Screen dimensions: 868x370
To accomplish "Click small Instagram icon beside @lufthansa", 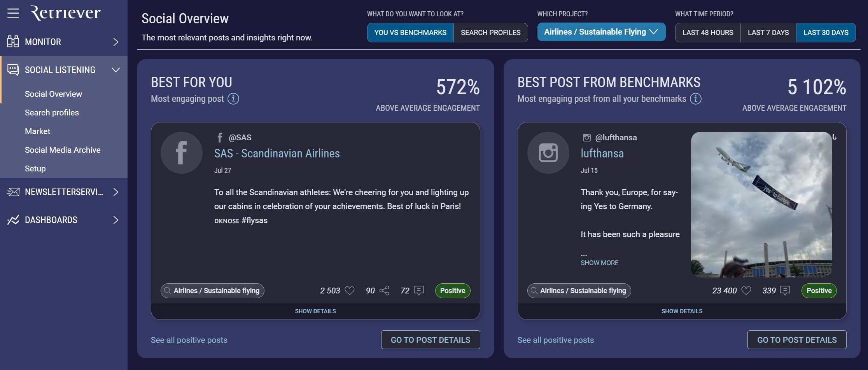I will [586, 138].
